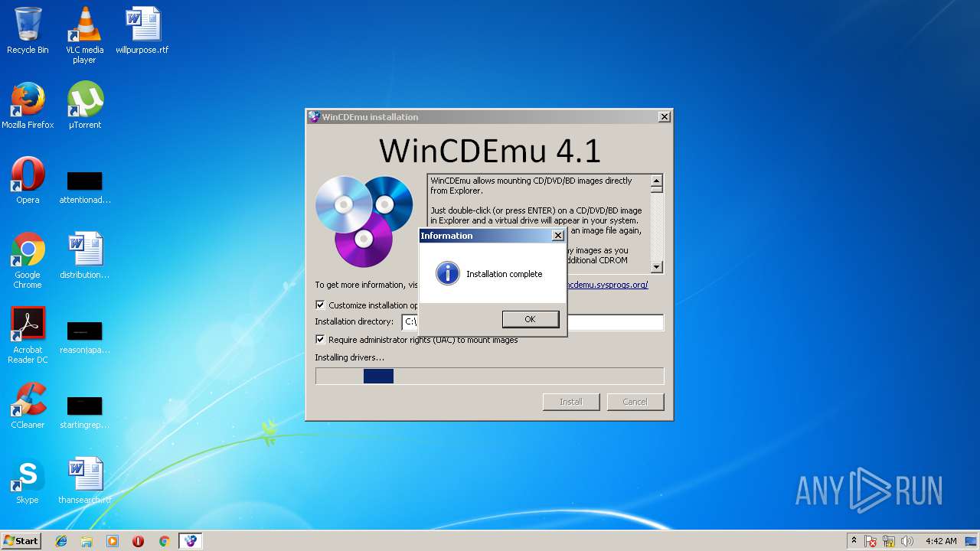Click the disabled Install button
Image resolution: width=980 pixels, height=551 pixels.
pyautogui.click(x=571, y=402)
